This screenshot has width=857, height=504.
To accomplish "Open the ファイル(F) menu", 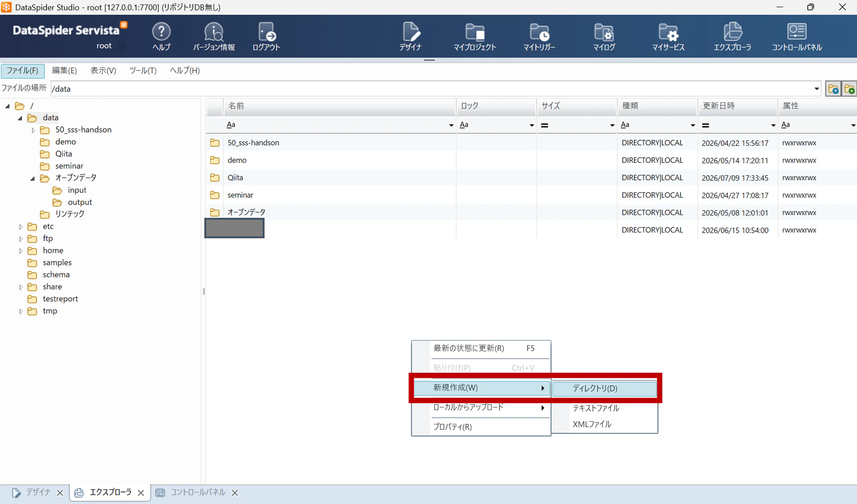I will pyautogui.click(x=23, y=71).
